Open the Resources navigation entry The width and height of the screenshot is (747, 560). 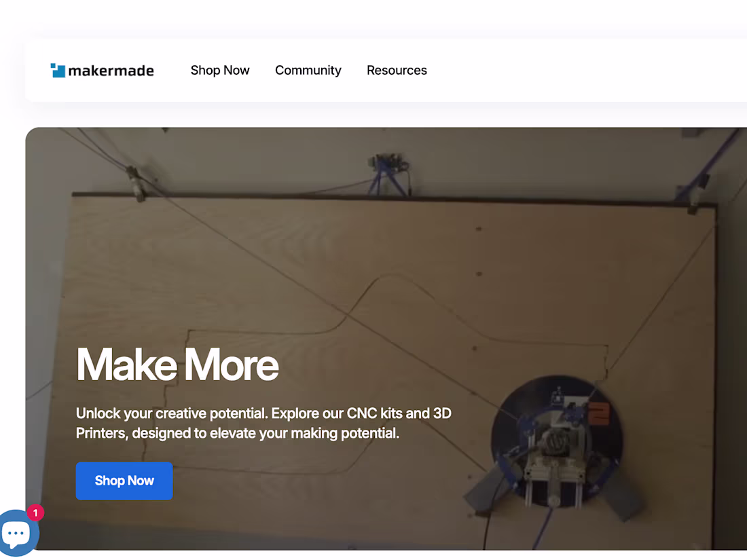point(397,70)
